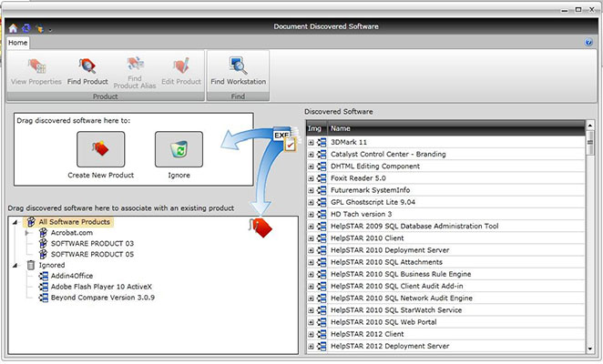Select HelpSTAR 2010 SQL StarWatch Service

tap(396, 309)
